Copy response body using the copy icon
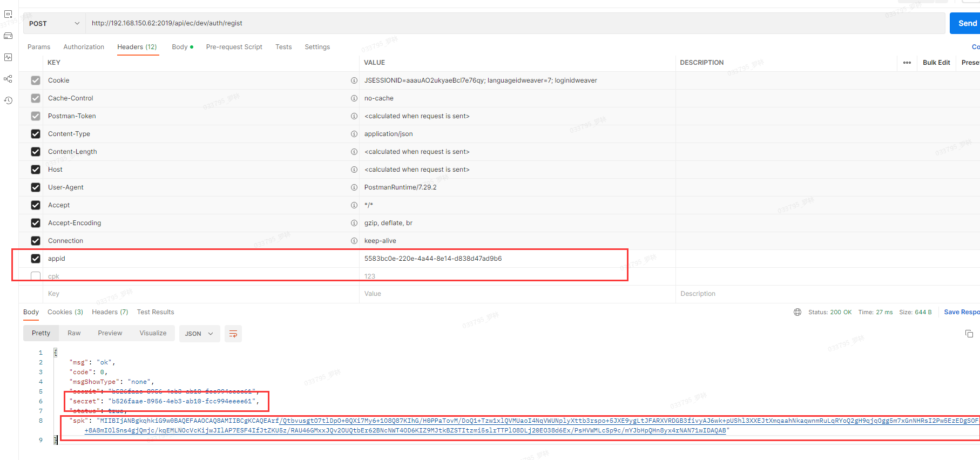 coord(969,334)
